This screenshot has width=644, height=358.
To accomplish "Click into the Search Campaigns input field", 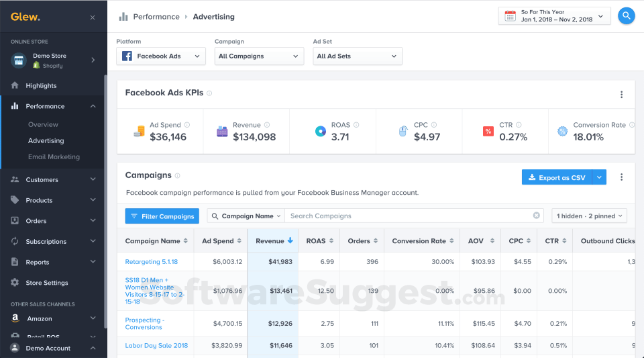I will point(409,216).
